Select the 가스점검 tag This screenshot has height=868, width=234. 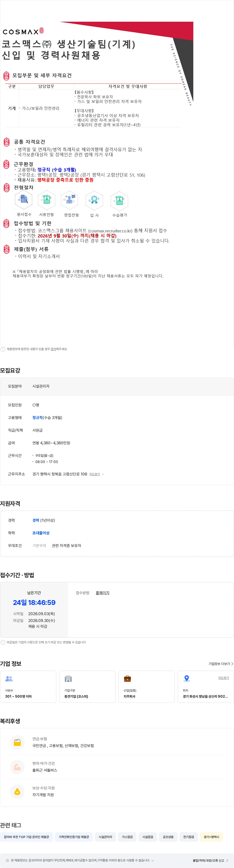127,837
